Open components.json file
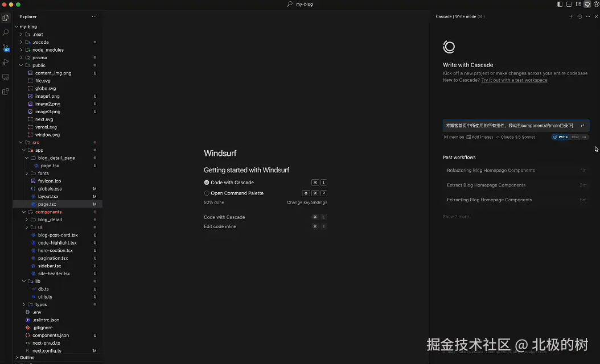The height and width of the screenshot is (364, 600). tap(51, 336)
